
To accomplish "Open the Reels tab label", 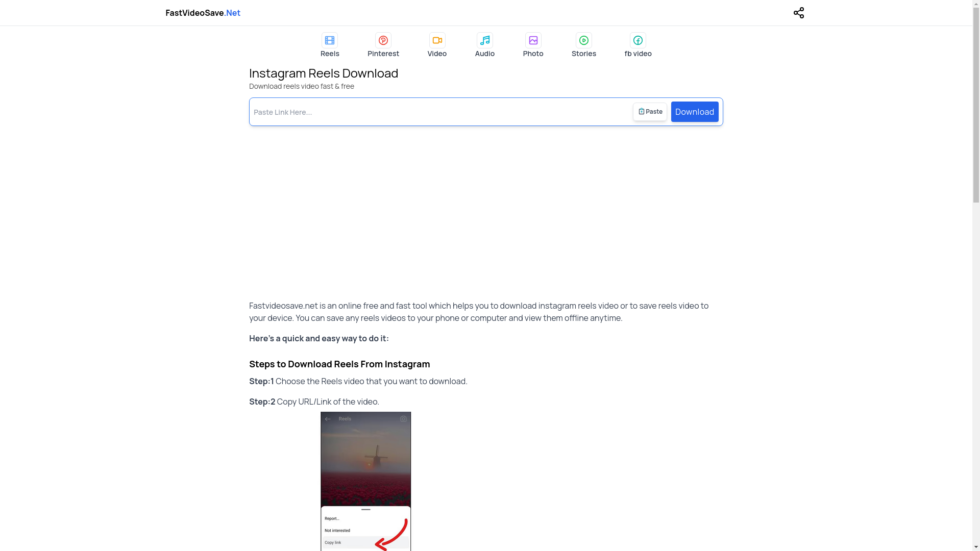I will pyautogui.click(x=330, y=54).
